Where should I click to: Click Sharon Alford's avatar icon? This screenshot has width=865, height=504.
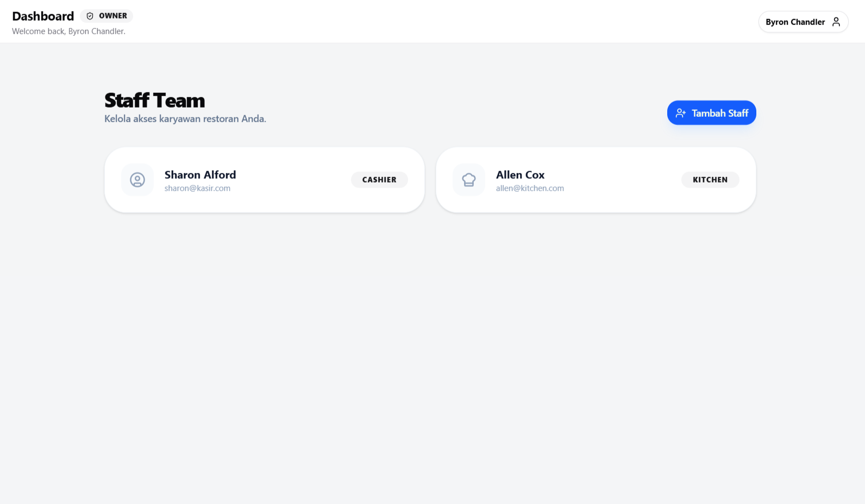(x=137, y=180)
